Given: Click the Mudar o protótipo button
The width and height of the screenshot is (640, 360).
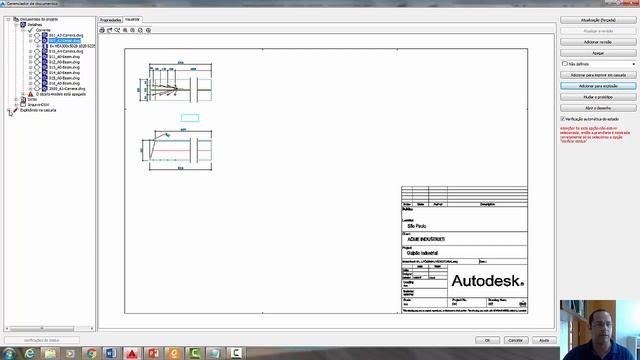Looking at the screenshot, I should [x=598, y=97].
